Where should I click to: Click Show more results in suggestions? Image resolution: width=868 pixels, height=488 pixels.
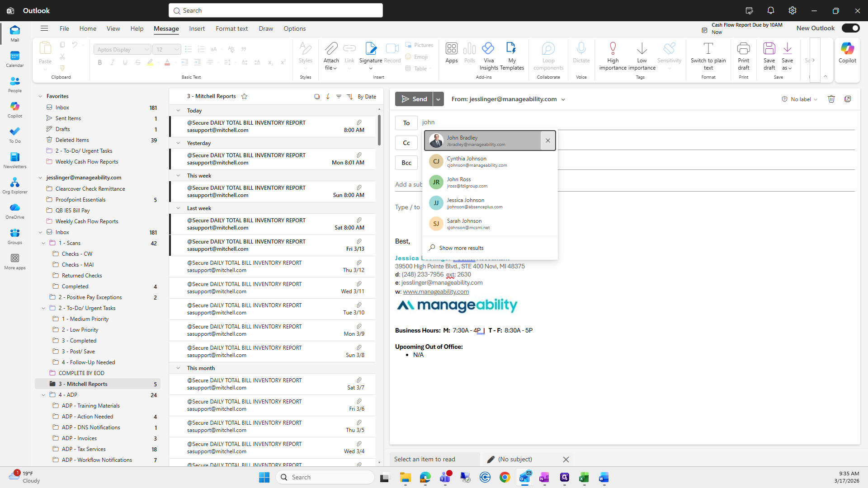pos(461,248)
